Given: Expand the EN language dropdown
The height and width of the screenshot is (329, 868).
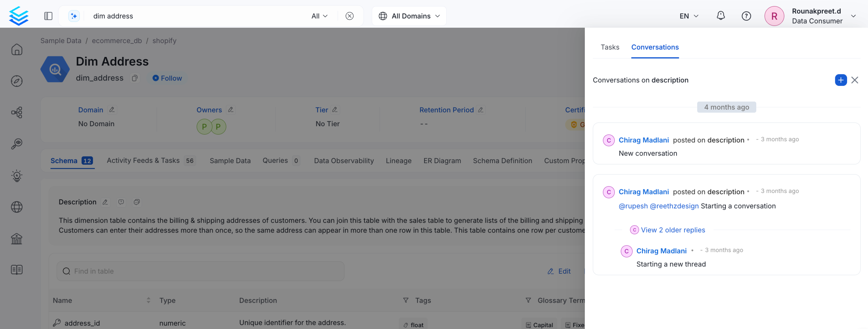Looking at the screenshot, I should tap(689, 16).
